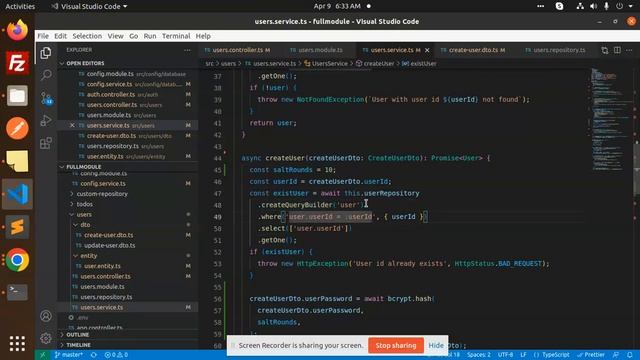Open Google Chrome from the dock
640x360 pixels.
click(x=17, y=260)
